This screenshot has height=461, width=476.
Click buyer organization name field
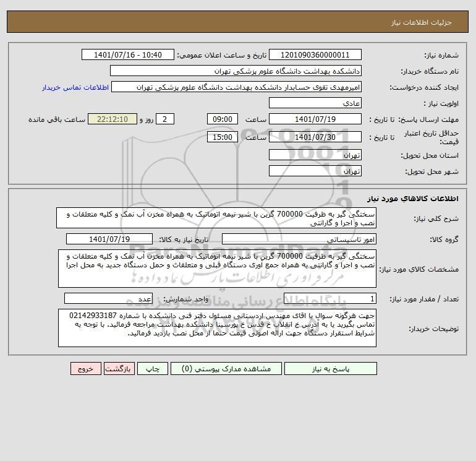coord(236,71)
